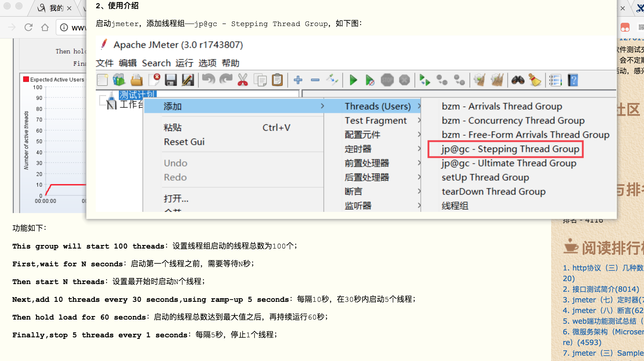Click the site info icon in address bar
This screenshot has width=644, height=361.
[64, 28]
